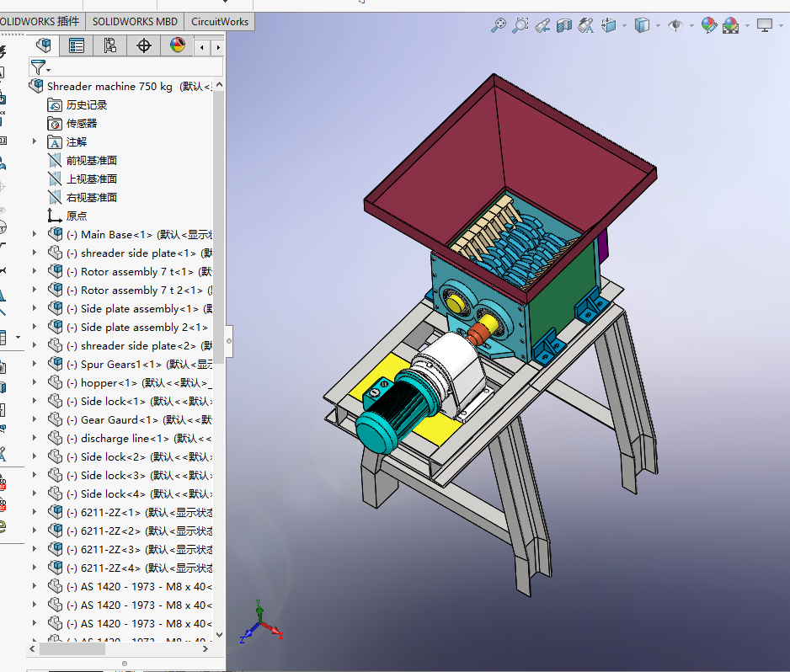Open the Apply Scene dropdown arrow
Image resolution: width=790 pixels, height=672 pixels.
[x=747, y=25]
